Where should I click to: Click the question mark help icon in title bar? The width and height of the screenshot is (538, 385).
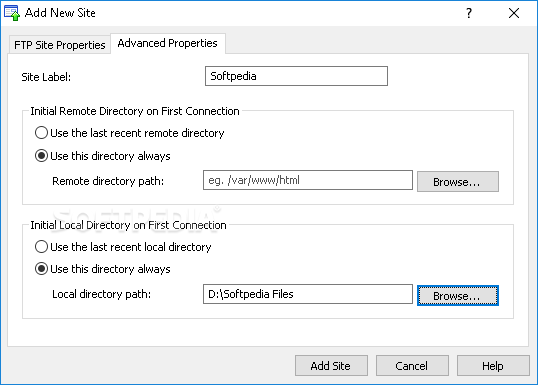tap(469, 13)
